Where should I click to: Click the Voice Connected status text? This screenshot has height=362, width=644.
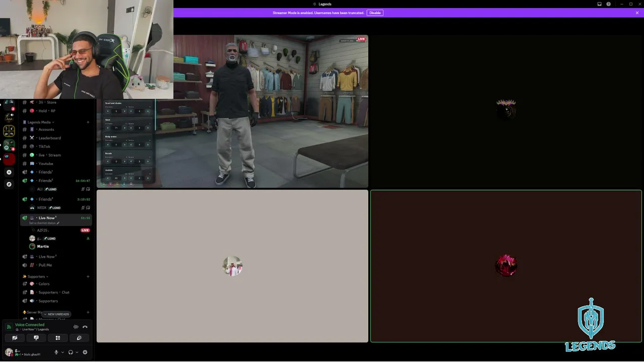[30, 325]
